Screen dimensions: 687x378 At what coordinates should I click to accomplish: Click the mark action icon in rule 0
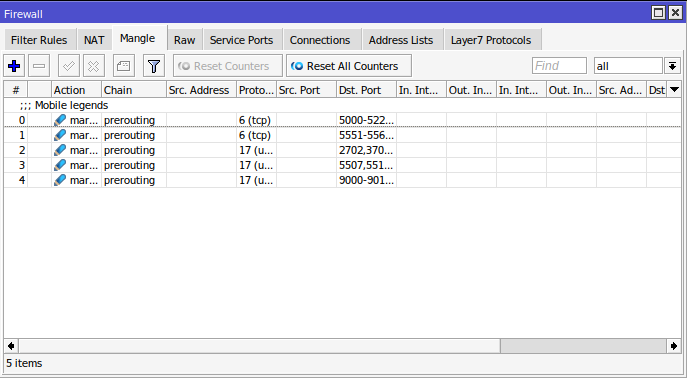click(60, 120)
